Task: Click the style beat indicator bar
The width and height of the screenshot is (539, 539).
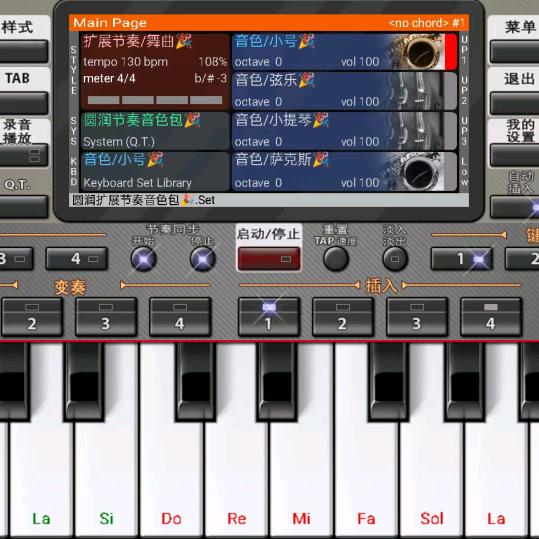Action: pyautogui.click(x=155, y=100)
